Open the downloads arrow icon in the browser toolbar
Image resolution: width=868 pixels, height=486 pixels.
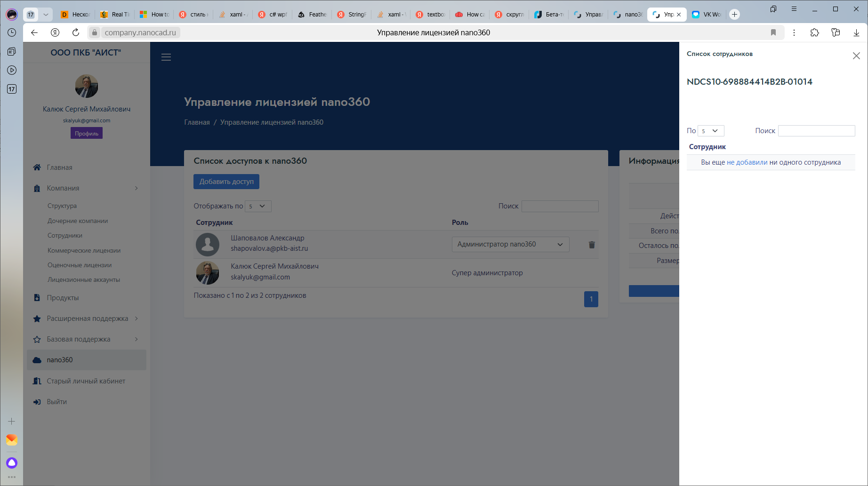click(x=856, y=32)
